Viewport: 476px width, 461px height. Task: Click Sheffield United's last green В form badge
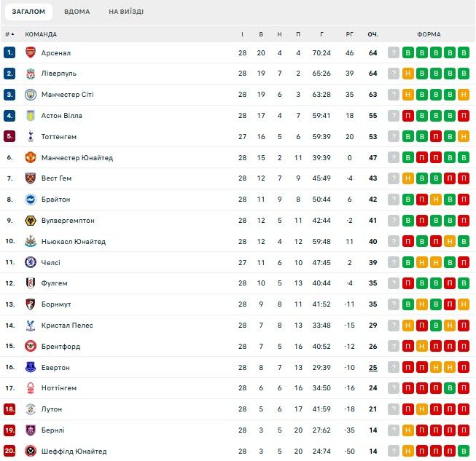pos(464,452)
